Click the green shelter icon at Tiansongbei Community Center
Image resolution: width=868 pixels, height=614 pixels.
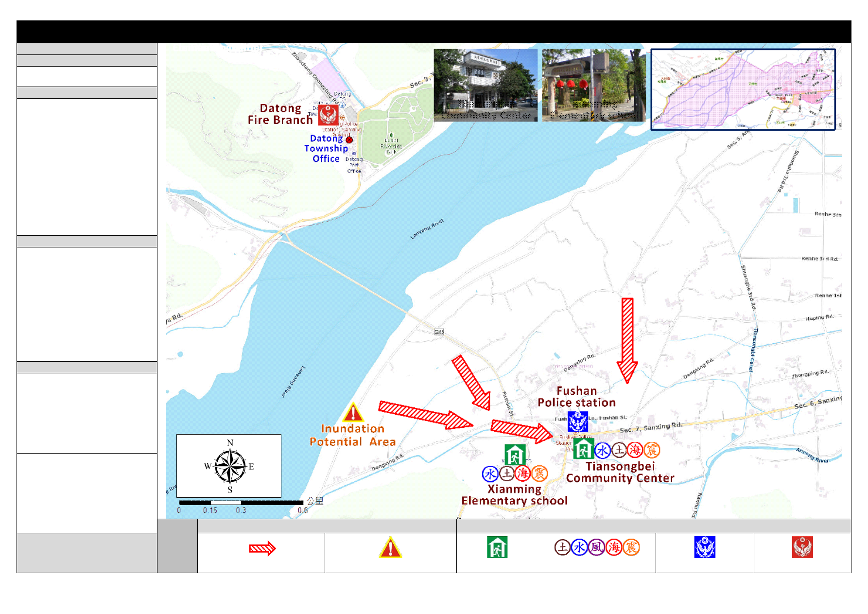click(x=583, y=449)
